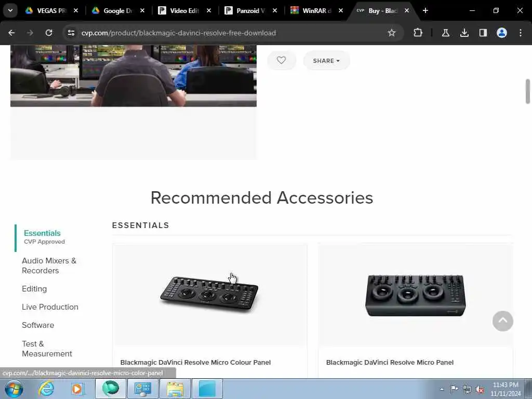Open Action Center flag icon
532x399 pixels.
coord(454,389)
